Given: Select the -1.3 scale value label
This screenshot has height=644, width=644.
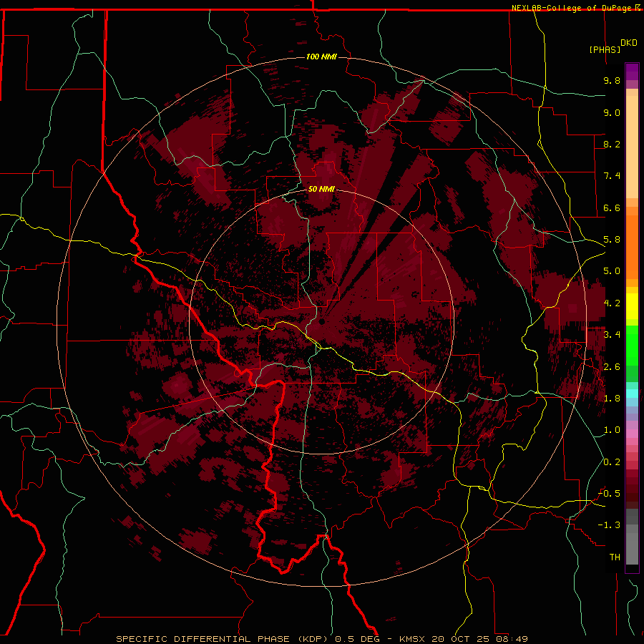Looking at the screenshot, I should tap(609, 525).
